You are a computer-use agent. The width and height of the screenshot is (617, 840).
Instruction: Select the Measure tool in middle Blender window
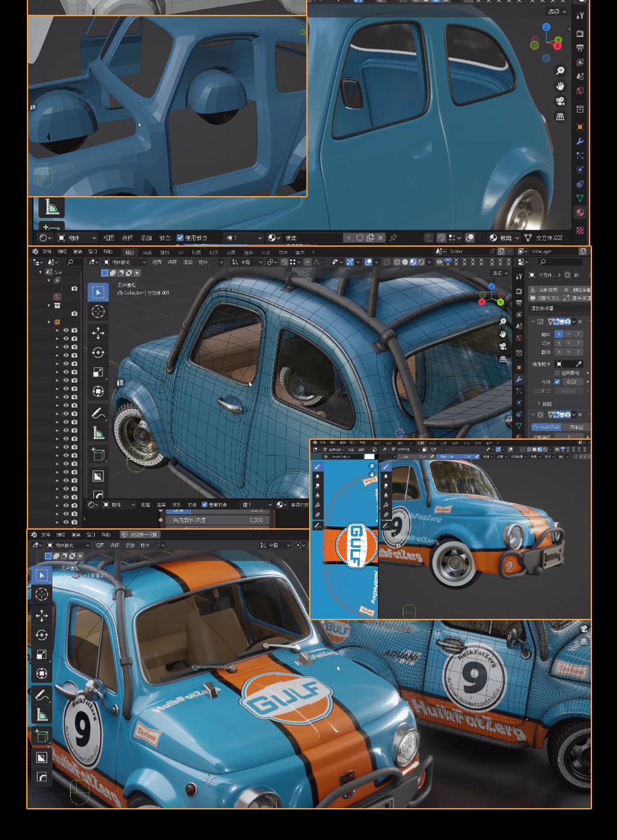pos(98,433)
